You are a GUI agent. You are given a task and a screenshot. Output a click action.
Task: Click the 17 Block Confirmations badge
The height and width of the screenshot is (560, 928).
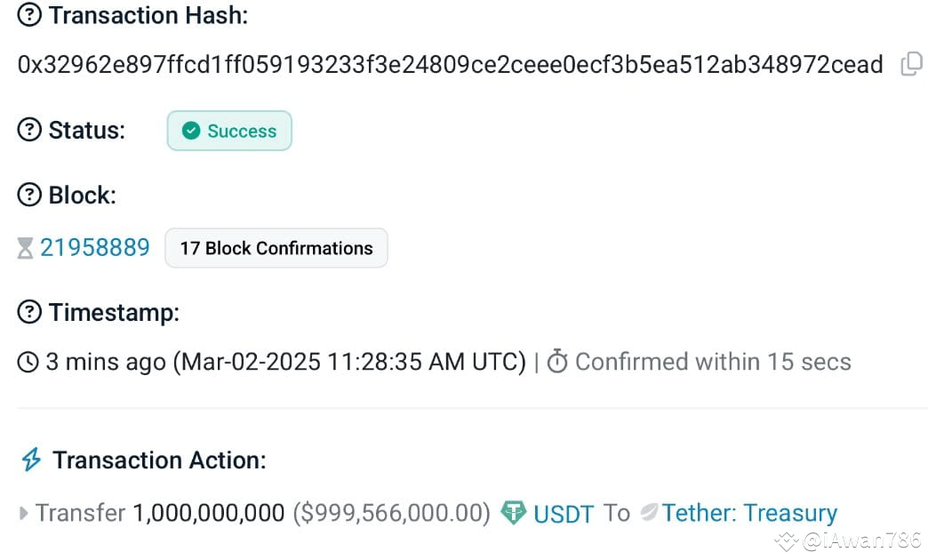(x=276, y=248)
